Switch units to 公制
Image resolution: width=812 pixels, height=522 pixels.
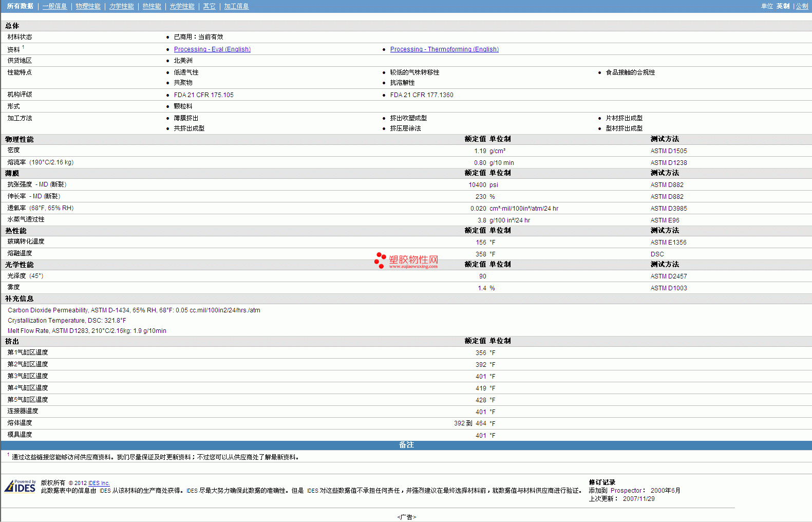(x=802, y=6)
